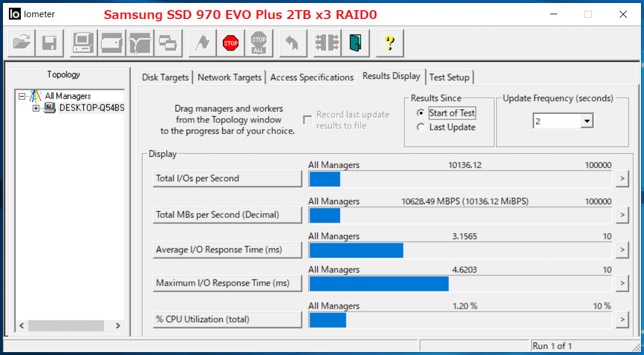Save configuration using the floppy disk icon
Screen dimensions: 644x355
pyautogui.click(x=49, y=43)
